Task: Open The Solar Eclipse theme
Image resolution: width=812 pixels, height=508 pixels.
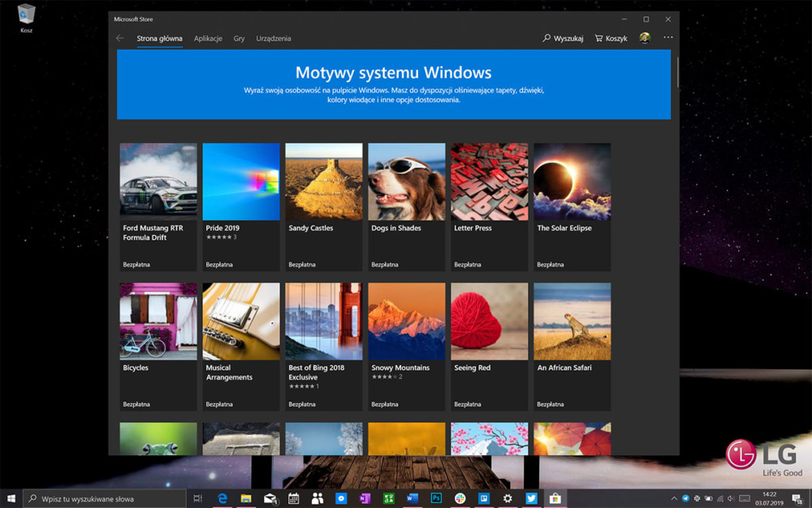Action: [572, 206]
